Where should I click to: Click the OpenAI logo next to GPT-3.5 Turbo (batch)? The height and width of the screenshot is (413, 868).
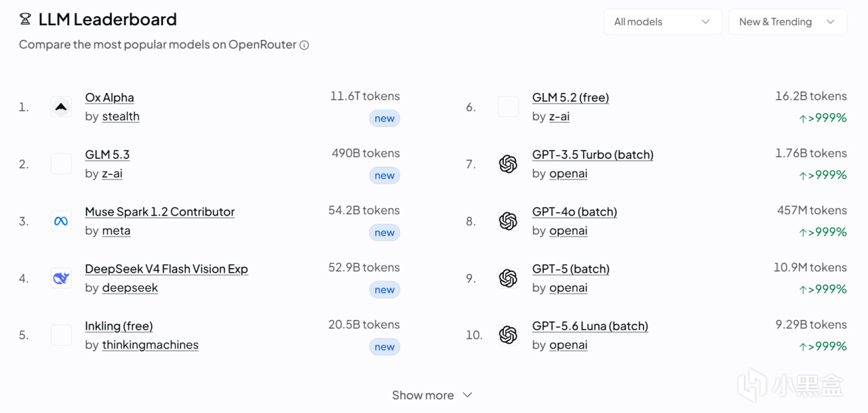click(508, 164)
